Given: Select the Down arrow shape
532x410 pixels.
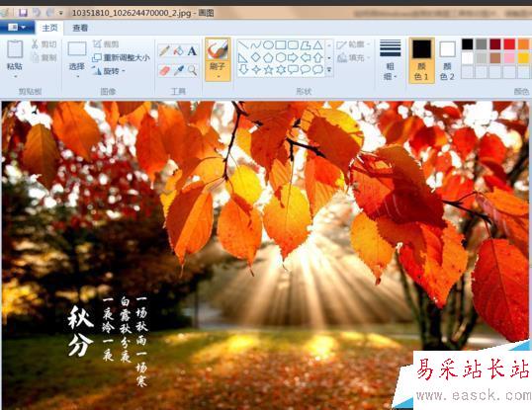Looking at the screenshot, I should [x=243, y=70].
